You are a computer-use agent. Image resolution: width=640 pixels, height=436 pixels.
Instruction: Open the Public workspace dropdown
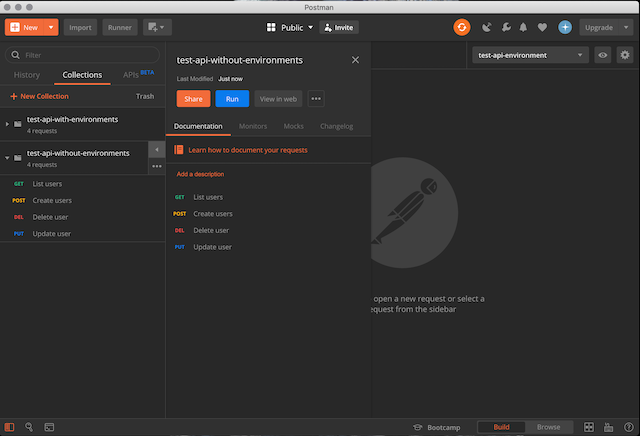pos(290,27)
